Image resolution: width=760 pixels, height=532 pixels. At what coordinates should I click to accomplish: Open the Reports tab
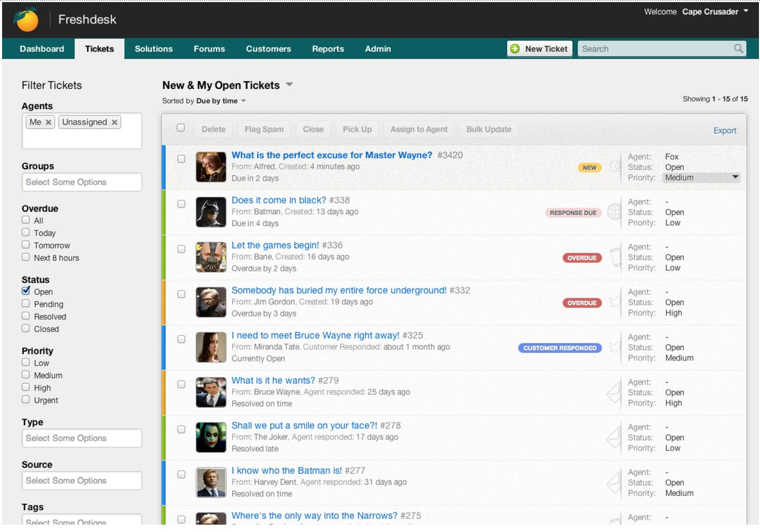coord(328,49)
